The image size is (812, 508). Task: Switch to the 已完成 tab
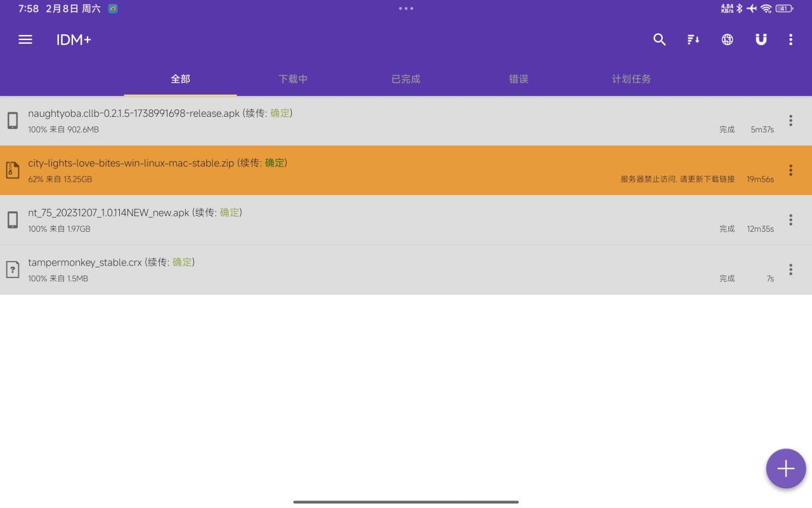[406, 79]
